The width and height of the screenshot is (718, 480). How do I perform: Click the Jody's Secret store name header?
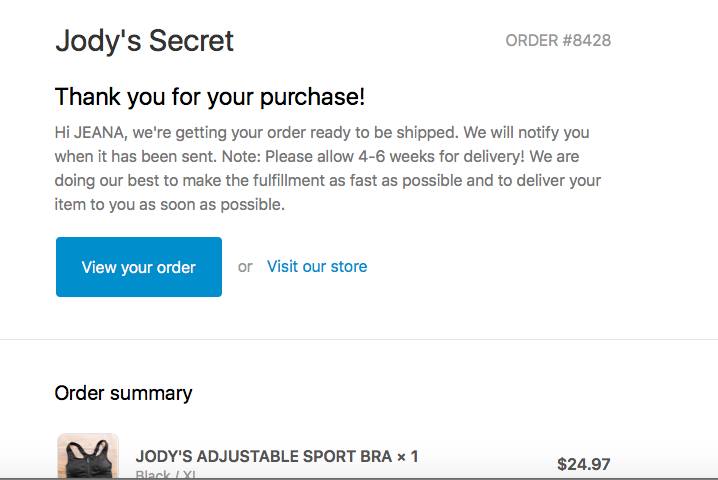pyautogui.click(x=145, y=41)
